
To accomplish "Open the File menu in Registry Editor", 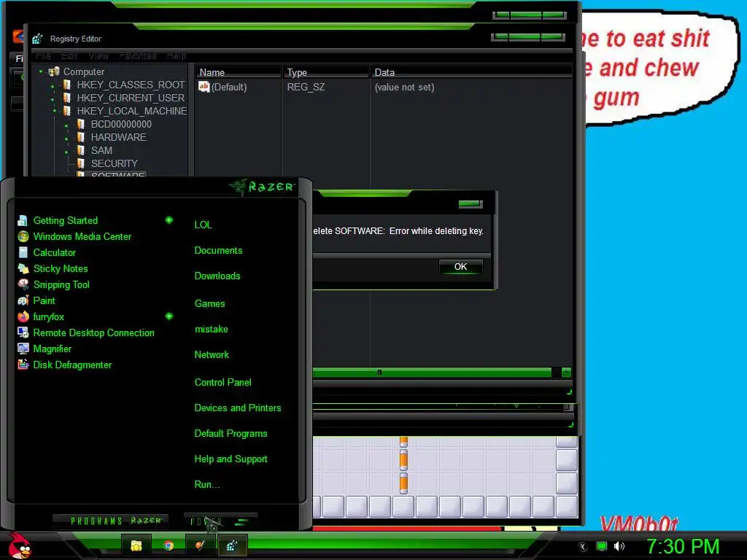I will pyautogui.click(x=43, y=55).
